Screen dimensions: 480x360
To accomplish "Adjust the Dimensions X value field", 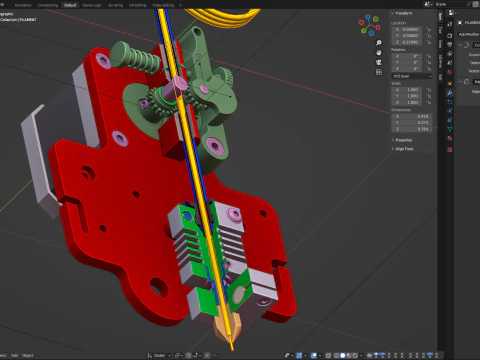I will coord(412,116).
